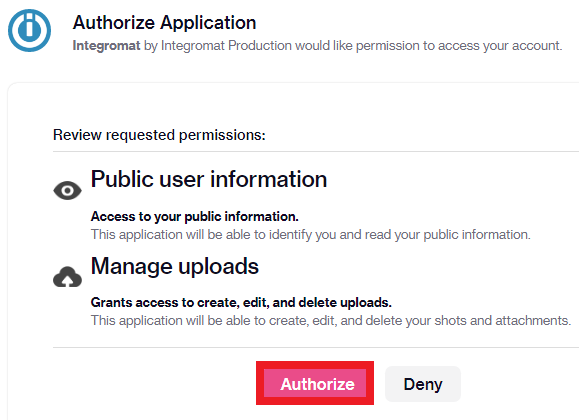Select the Manage uploads heading
The height and width of the screenshot is (420, 579).
175,266
